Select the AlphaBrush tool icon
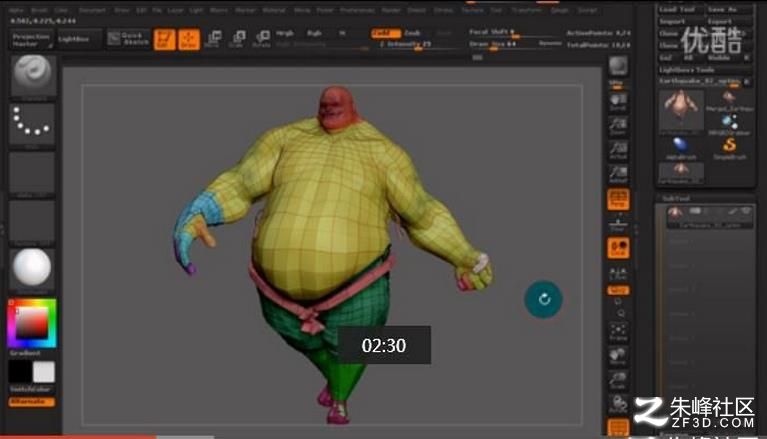This screenshot has width=767, height=439. coord(681,148)
